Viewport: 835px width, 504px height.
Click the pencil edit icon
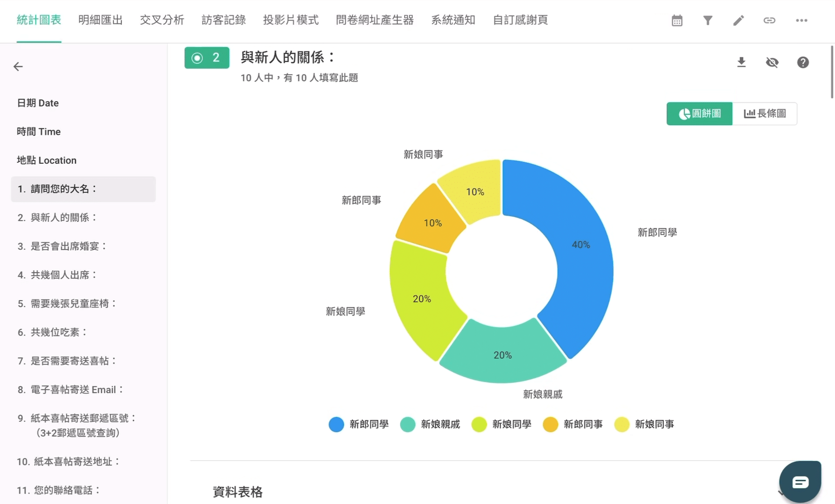[x=738, y=21]
